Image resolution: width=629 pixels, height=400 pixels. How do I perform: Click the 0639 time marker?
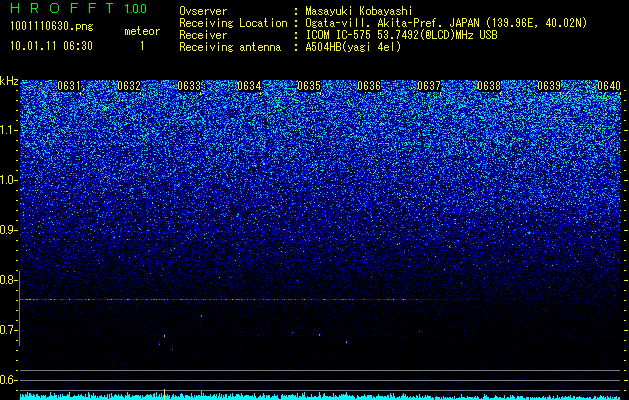point(549,86)
